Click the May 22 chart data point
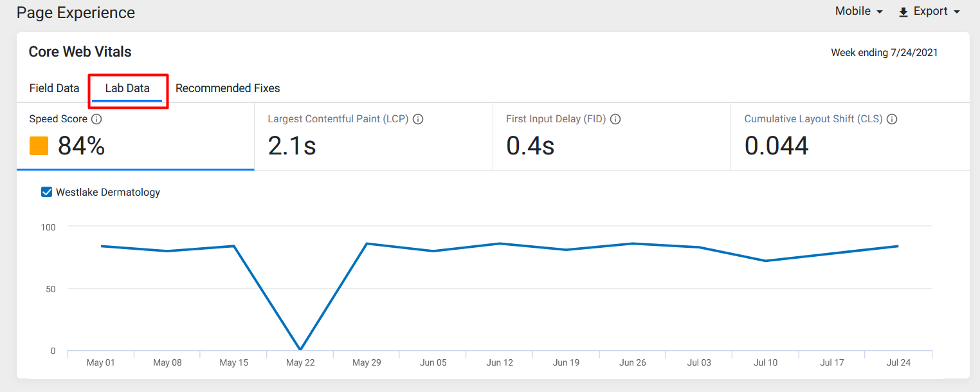This screenshot has width=980, height=392. point(300,350)
